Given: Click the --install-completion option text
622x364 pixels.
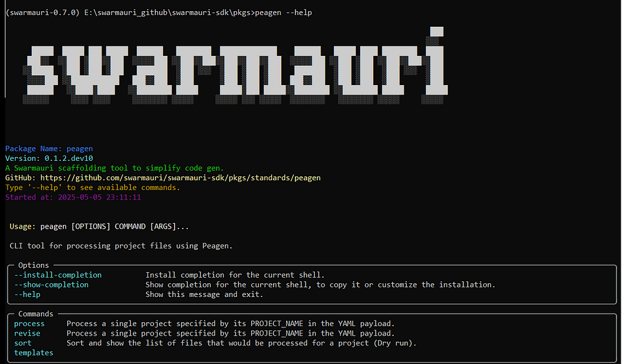Looking at the screenshot, I should point(58,275).
